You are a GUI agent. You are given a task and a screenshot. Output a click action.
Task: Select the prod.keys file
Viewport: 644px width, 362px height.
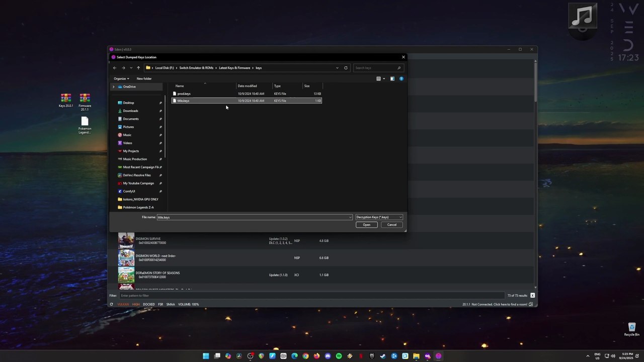184,94
